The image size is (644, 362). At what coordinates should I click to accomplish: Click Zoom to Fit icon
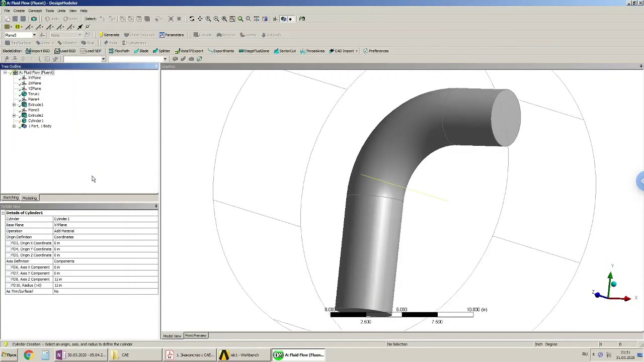click(232, 19)
